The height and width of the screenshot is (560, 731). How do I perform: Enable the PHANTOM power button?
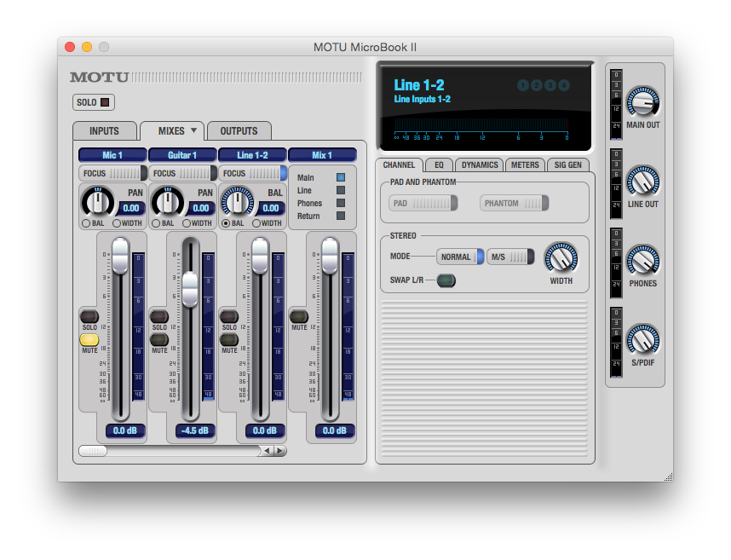point(515,204)
